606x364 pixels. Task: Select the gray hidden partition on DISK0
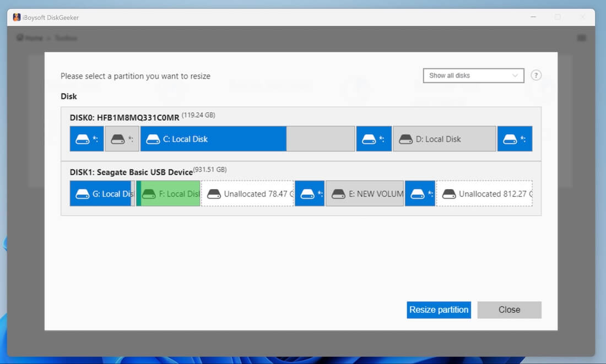[x=122, y=139]
